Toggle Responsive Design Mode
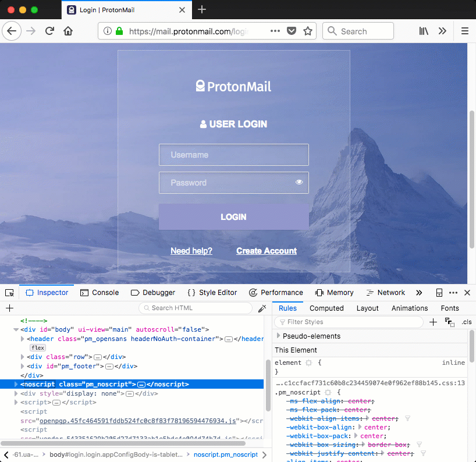476x462 pixels. click(439, 293)
